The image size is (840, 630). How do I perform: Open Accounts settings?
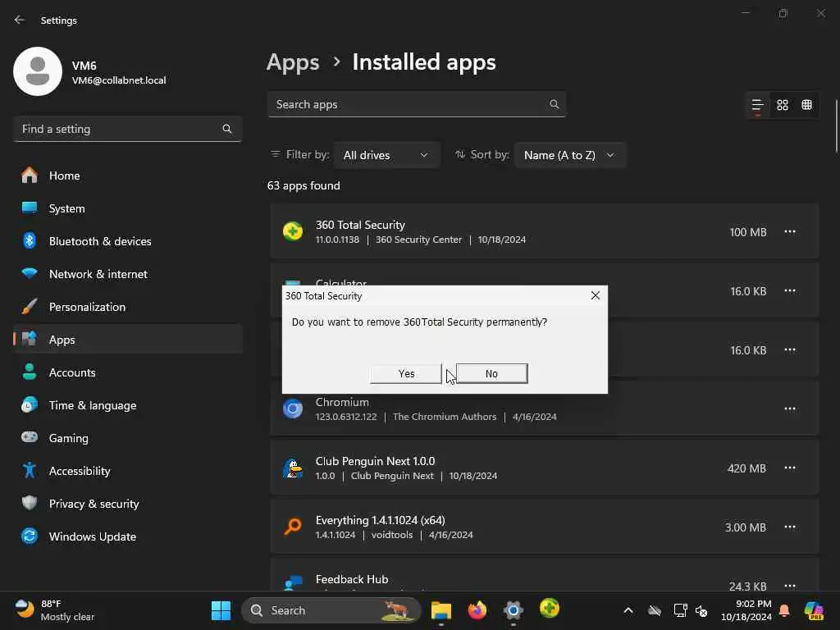point(127,372)
